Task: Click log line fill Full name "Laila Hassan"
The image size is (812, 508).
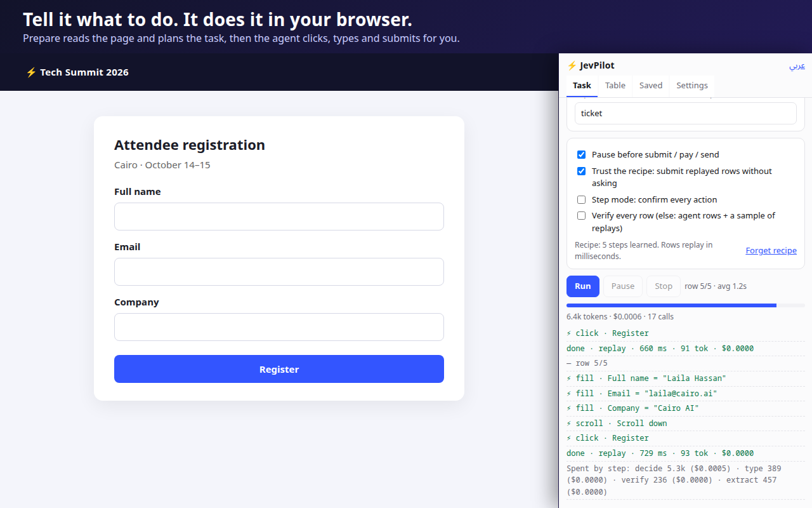Action: (x=686, y=378)
